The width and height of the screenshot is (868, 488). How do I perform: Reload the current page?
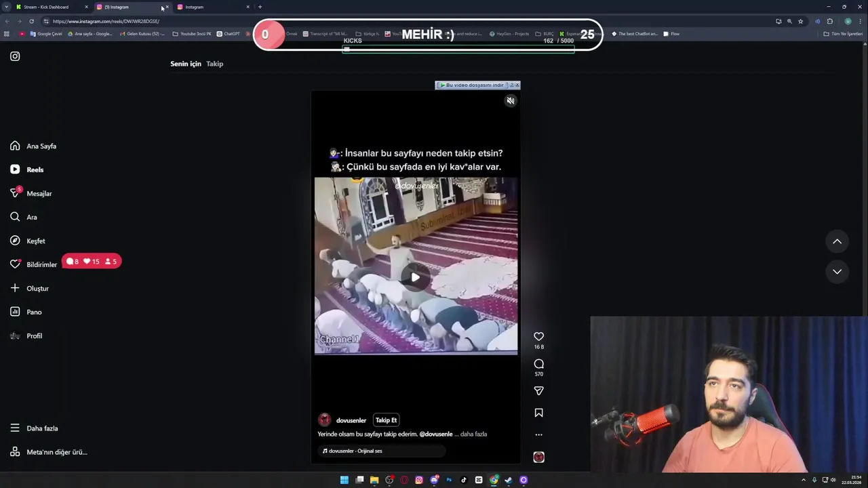pos(31,21)
